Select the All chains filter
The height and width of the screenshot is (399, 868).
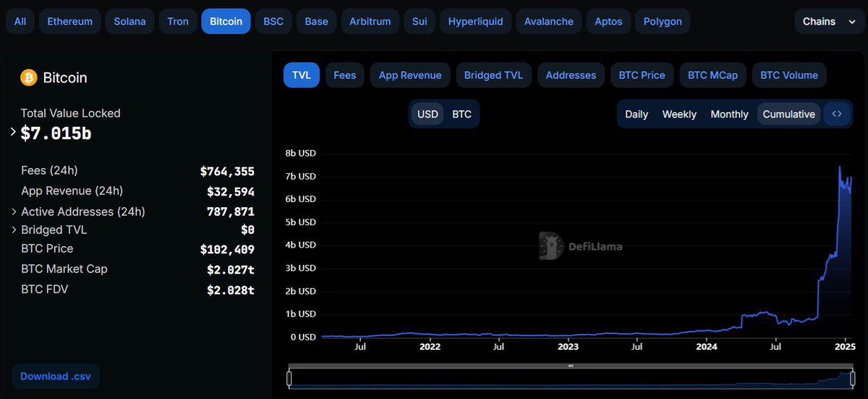[x=20, y=22]
